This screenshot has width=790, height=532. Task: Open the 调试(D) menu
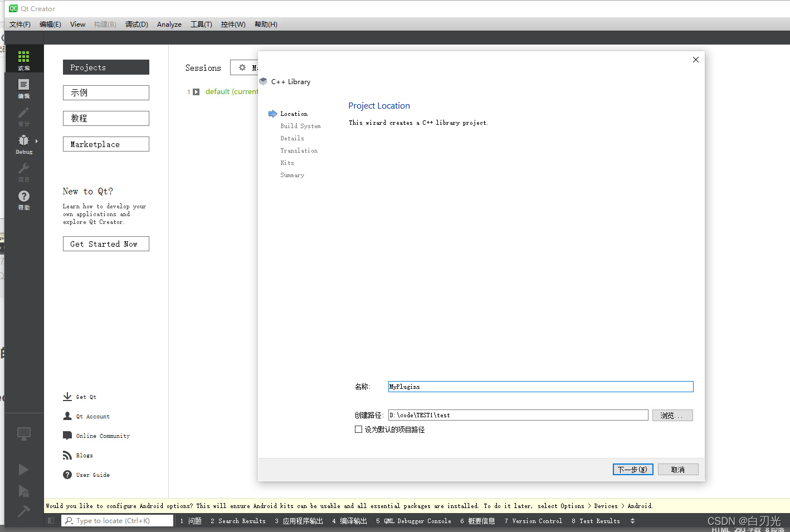[136, 25]
